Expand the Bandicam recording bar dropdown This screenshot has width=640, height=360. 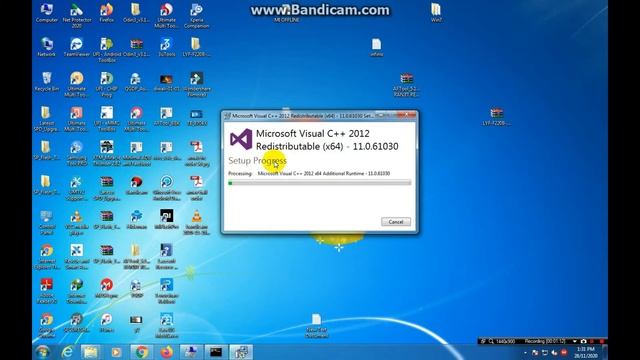[575, 341]
